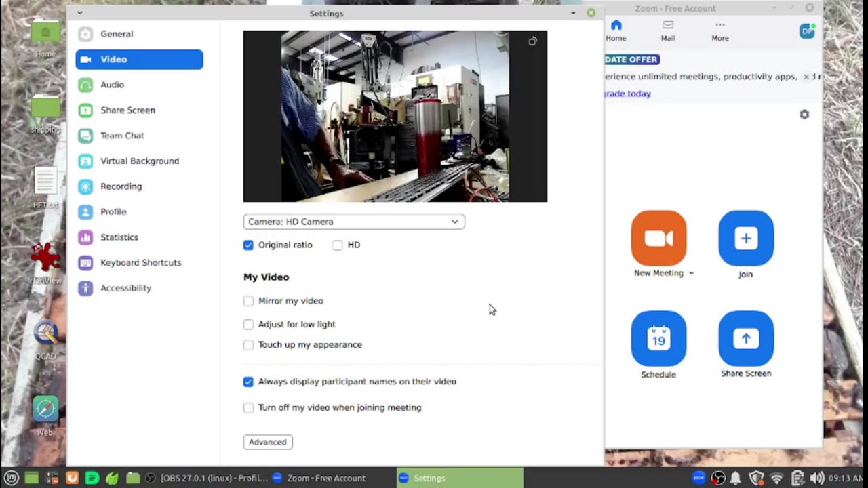
Task: Open the General settings section
Action: (x=139, y=34)
